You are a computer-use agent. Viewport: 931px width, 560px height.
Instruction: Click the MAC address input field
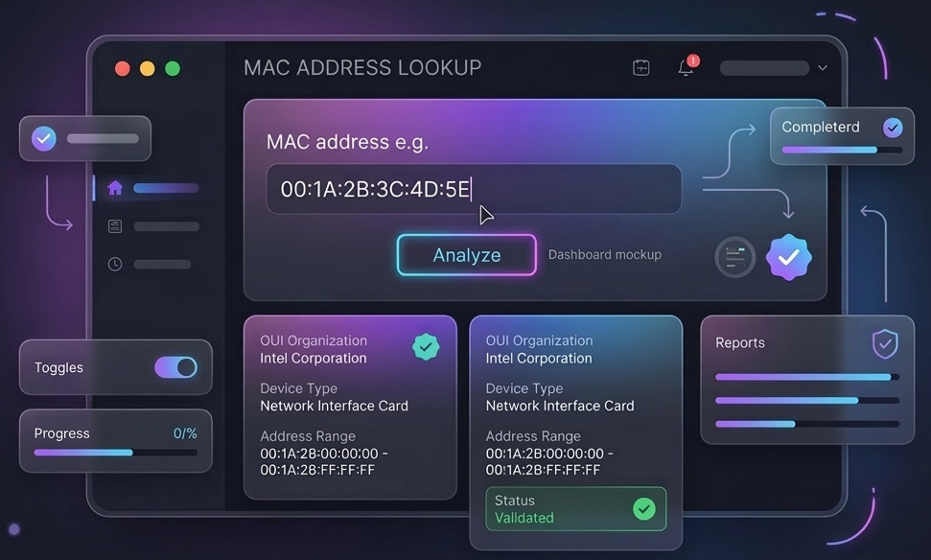pos(474,189)
